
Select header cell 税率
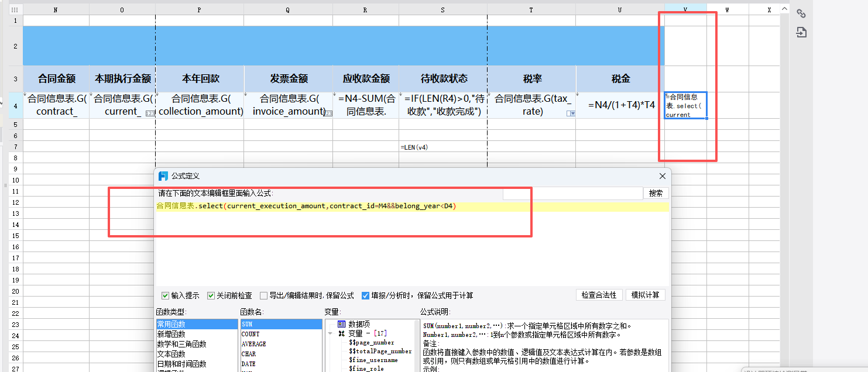[531, 79]
